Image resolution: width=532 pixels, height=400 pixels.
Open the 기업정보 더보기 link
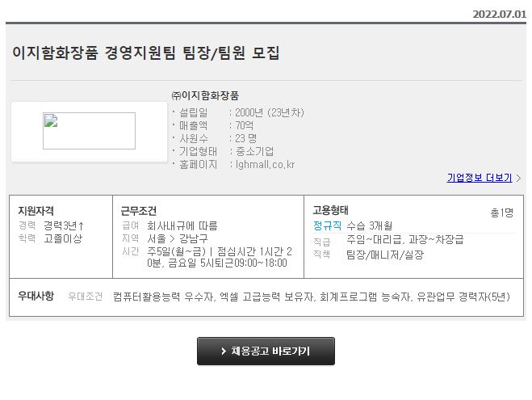[x=480, y=178]
